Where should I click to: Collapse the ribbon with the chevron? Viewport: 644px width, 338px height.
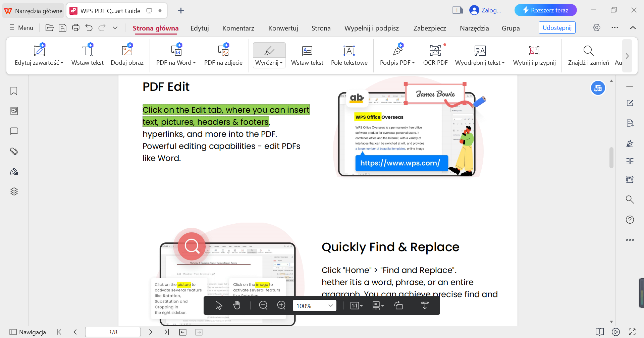(633, 28)
